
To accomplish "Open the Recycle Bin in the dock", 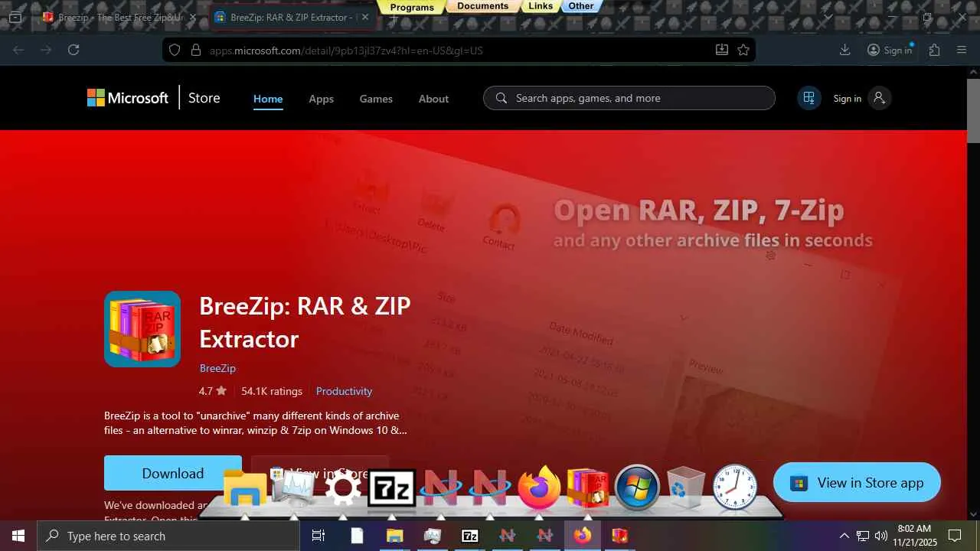I will 686,487.
